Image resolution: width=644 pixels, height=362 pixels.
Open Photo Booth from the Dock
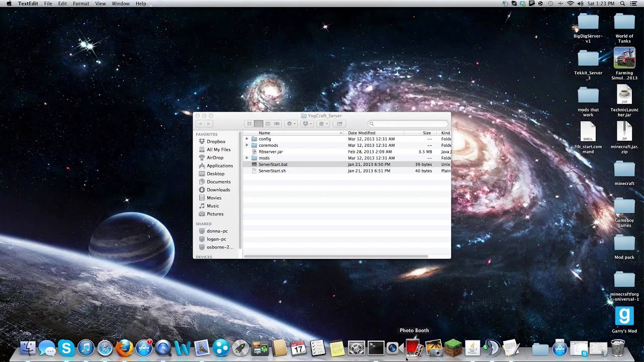pyautogui.click(x=413, y=348)
